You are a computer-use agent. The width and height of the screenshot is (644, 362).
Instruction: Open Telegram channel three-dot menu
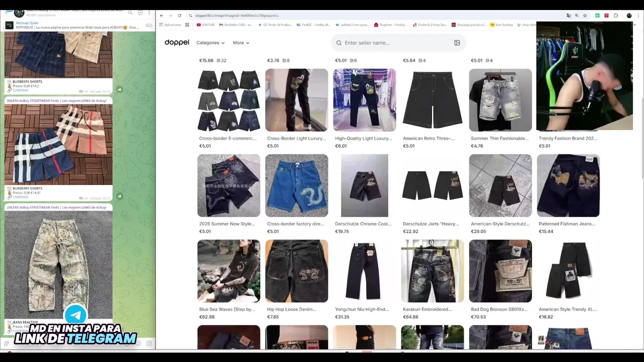point(149,13)
